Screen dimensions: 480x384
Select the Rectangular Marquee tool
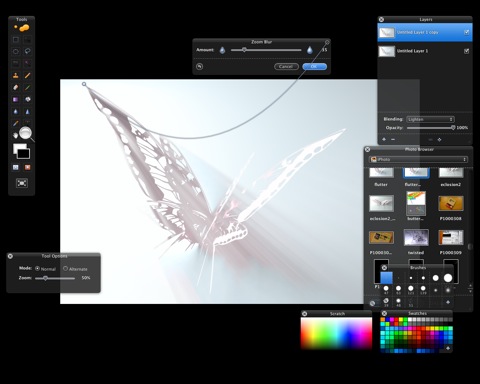16,40
